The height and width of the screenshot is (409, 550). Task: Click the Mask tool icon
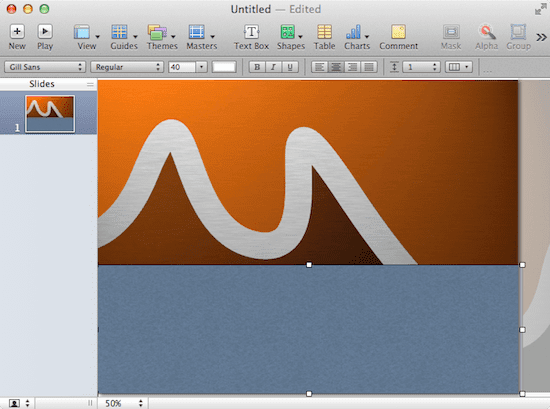coord(451,32)
